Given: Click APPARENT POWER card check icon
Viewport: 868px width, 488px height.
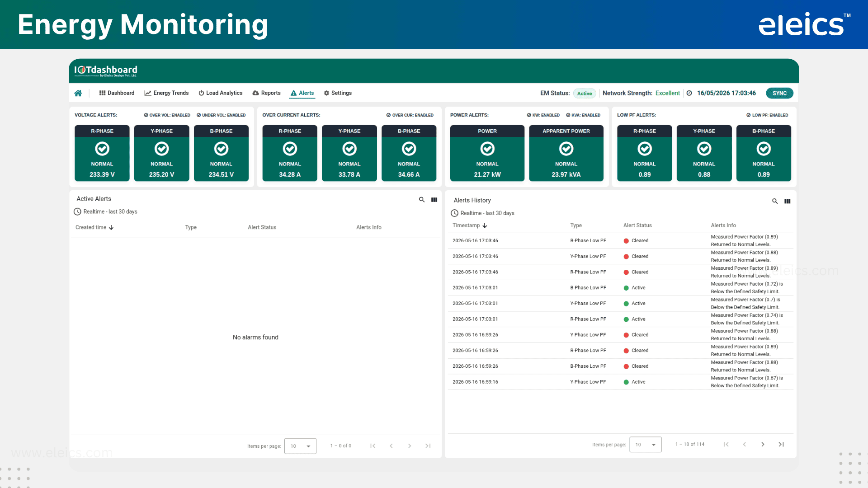Looking at the screenshot, I should pyautogui.click(x=566, y=149).
